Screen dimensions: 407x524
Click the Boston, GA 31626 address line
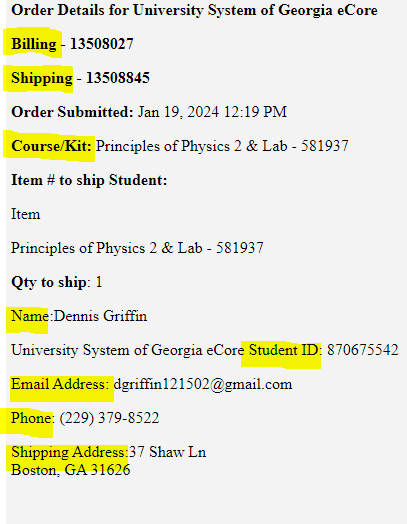pos(71,470)
